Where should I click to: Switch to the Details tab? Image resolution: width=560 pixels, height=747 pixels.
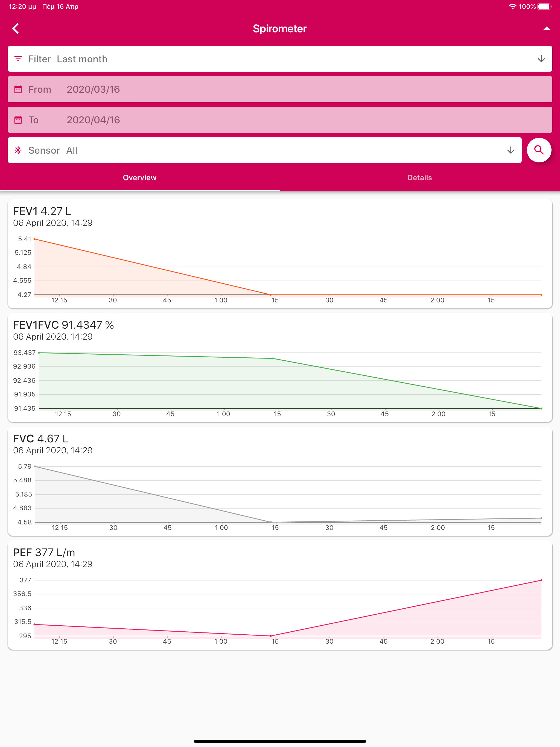click(419, 178)
